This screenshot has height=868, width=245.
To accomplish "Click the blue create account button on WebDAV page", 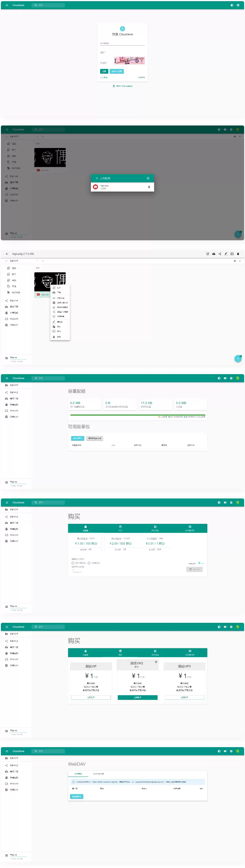I will 77,796.
